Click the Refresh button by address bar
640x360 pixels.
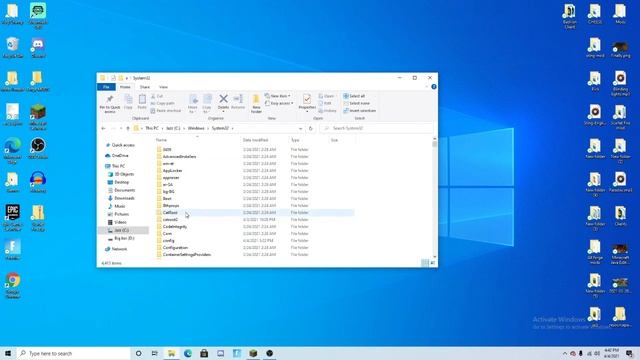pyautogui.click(x=311, y=128)
